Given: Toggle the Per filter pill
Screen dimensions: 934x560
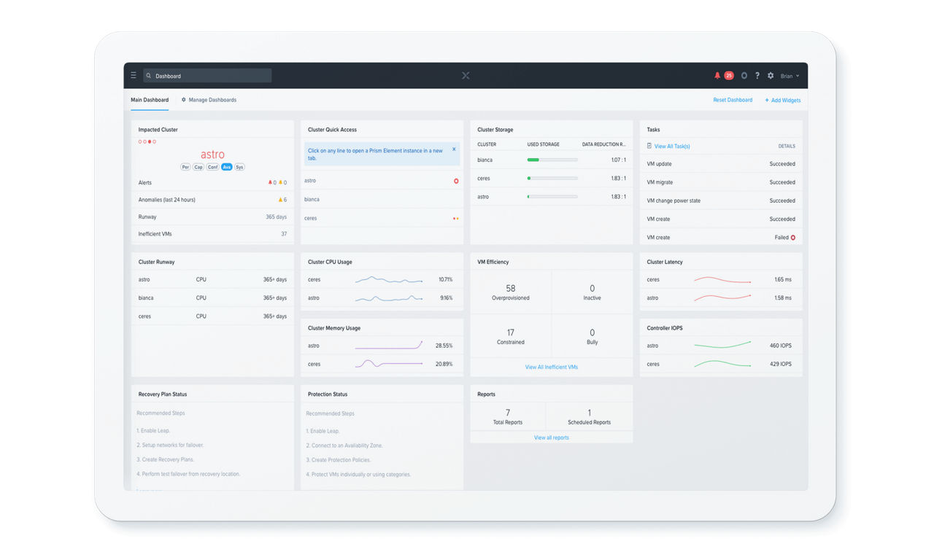Looking at the screenshot, I should pos(185,167).
